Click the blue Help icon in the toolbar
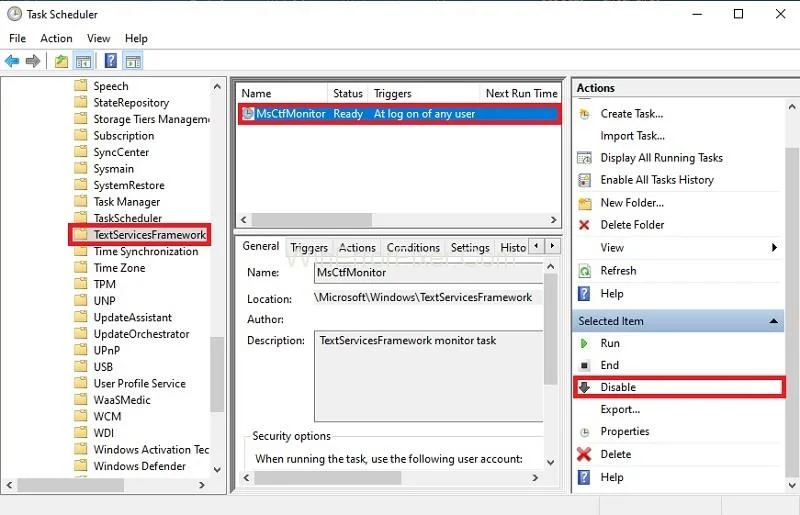The width and height of the screenshot is (800, 515). 111,61
